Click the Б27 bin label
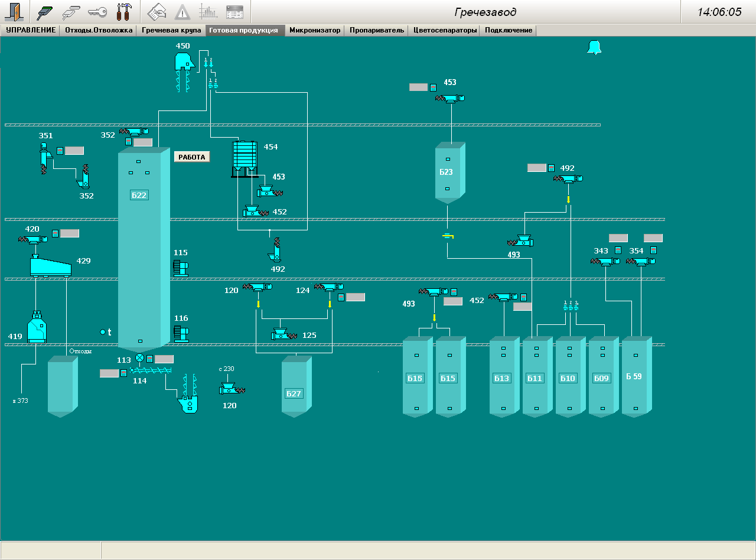The image size is (756, 560). pyautogui.click(x=294, y=393)
